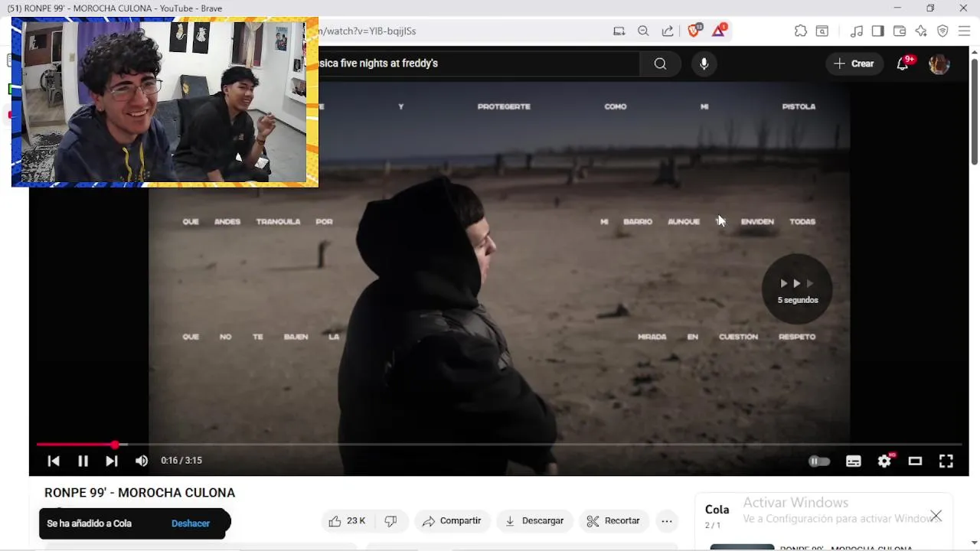Open the Brave Wallet icon
The width and height of the screenshot is (980, 551).
point(900,31)
